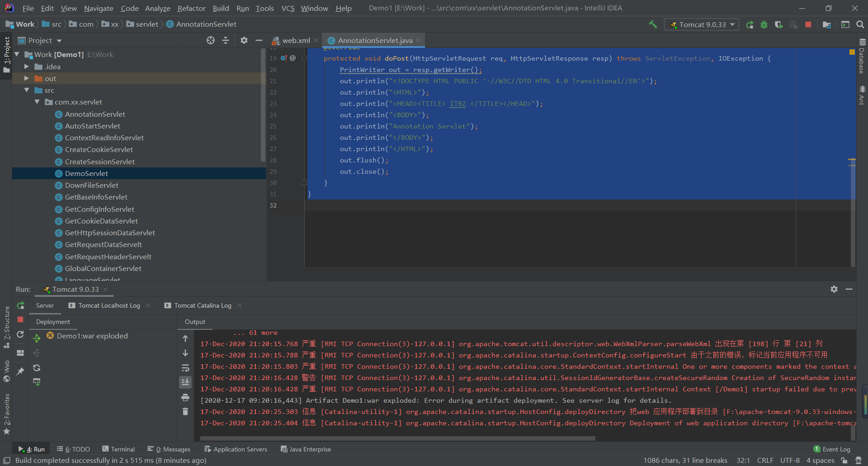This screenshot has width=868, height=466.
Task: Click the Run icon in main toolbar
Action: [750, 24]
